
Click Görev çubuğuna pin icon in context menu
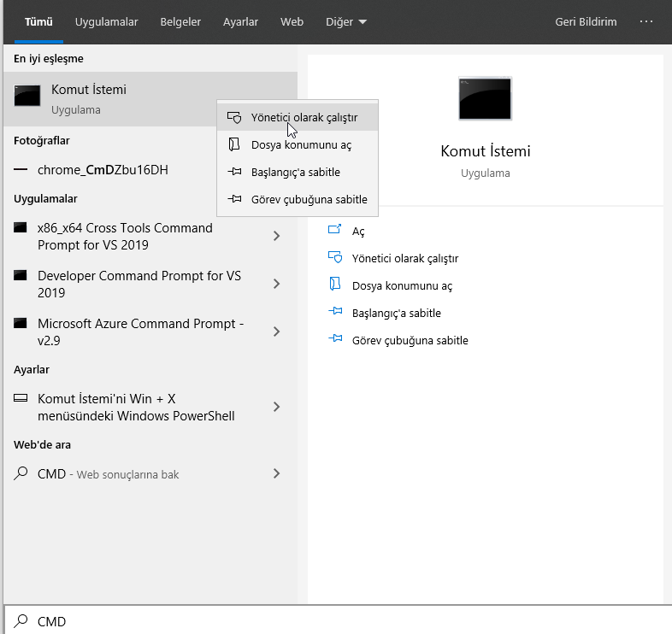pos(234,199)
